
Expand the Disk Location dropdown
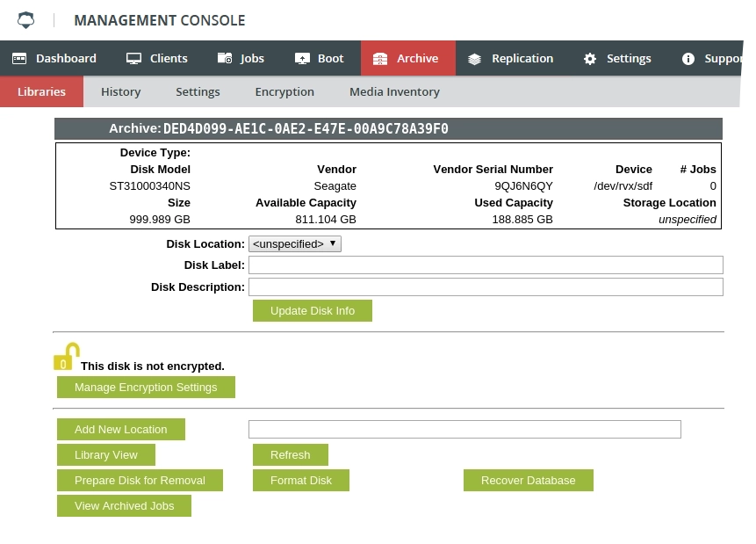[x=295, y=243]
